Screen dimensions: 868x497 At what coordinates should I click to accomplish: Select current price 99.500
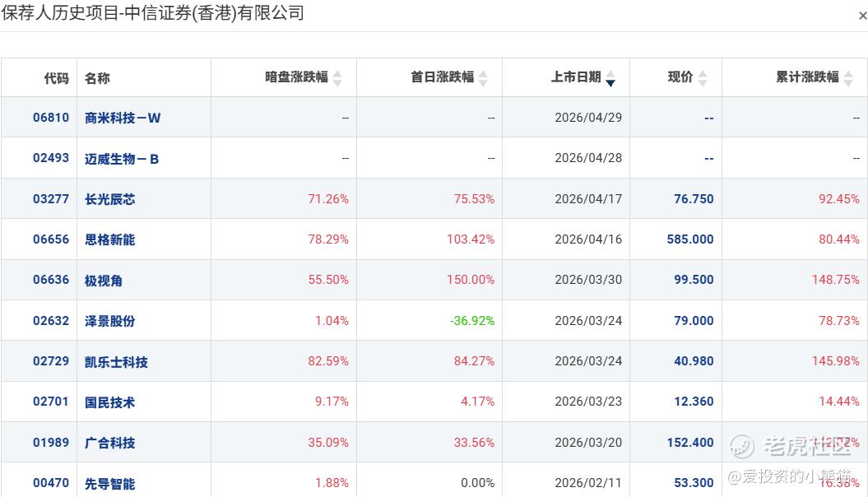(x=694, y=280)
